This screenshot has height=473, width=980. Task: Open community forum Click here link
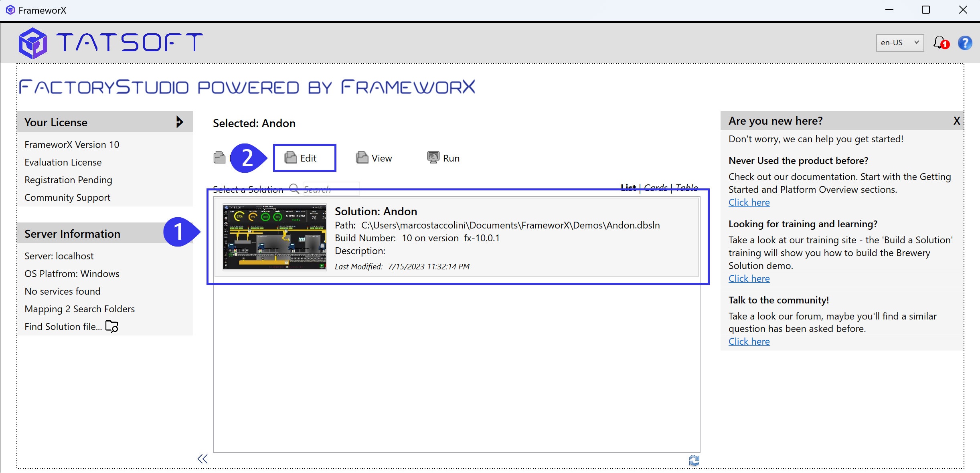749,342
